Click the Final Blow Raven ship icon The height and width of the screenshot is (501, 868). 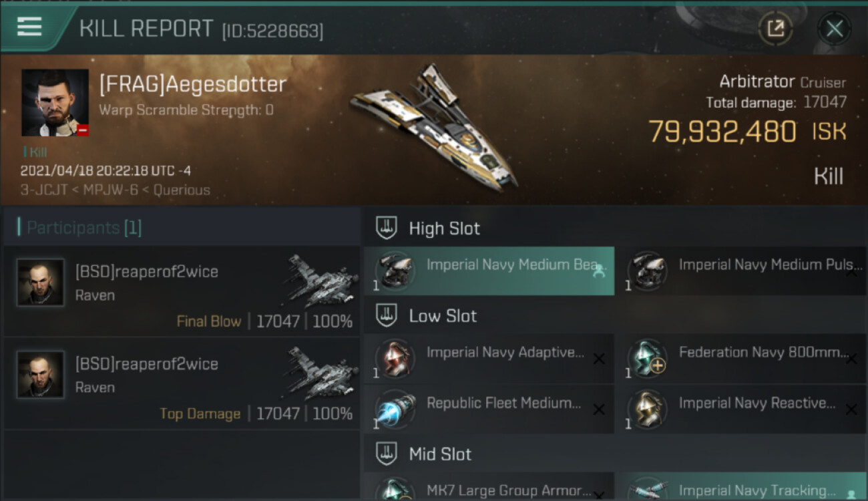[323, 279]
